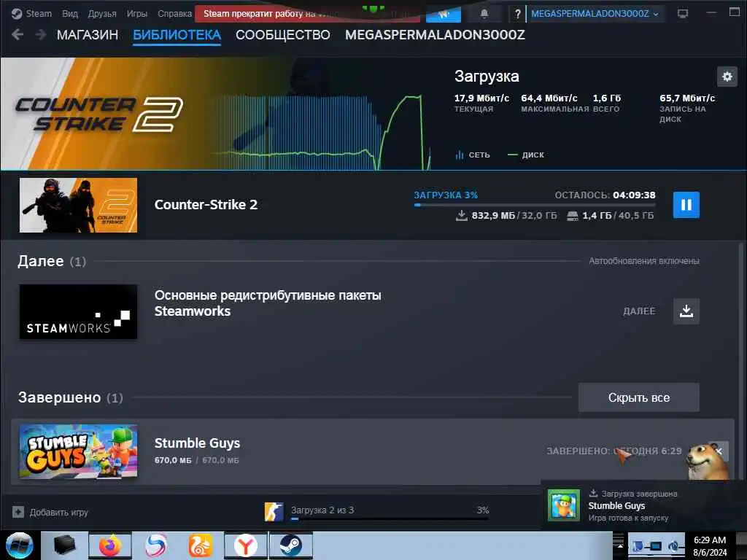Click the Stumble Guys thumbnail in completed list
The height and width of the screenshot is (560, 747).
78,452
